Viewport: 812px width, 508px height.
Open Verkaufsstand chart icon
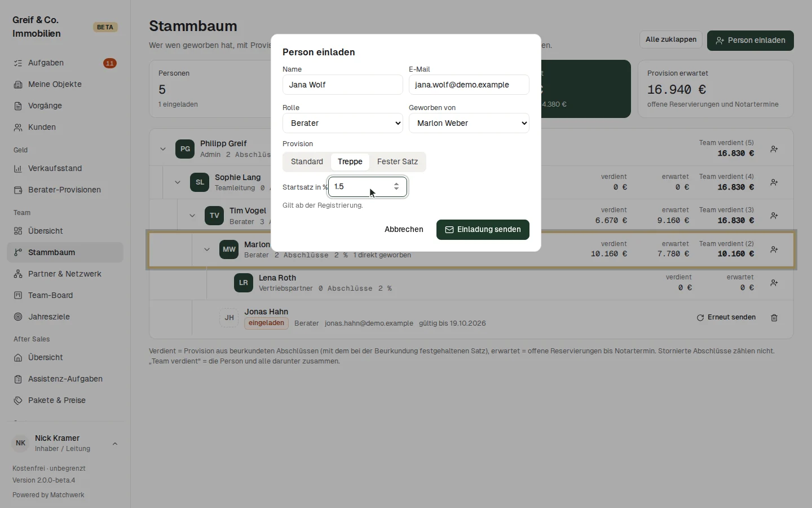pyautogui.click(x=18, y=168)
